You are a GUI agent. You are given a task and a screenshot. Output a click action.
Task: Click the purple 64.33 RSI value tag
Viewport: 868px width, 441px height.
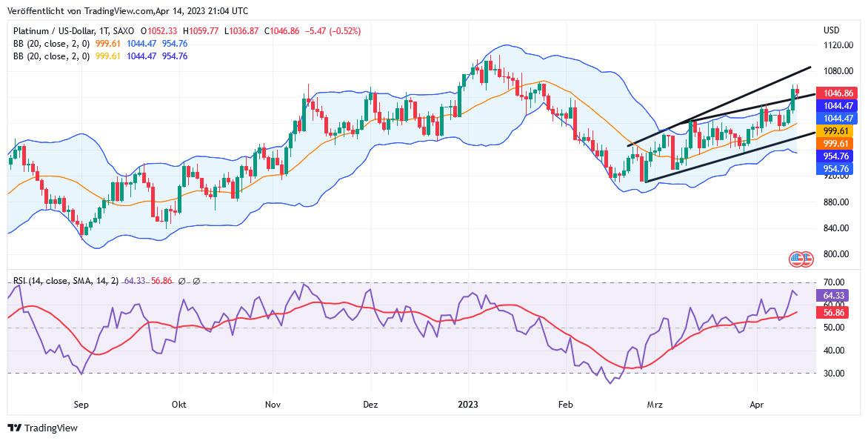834,296
